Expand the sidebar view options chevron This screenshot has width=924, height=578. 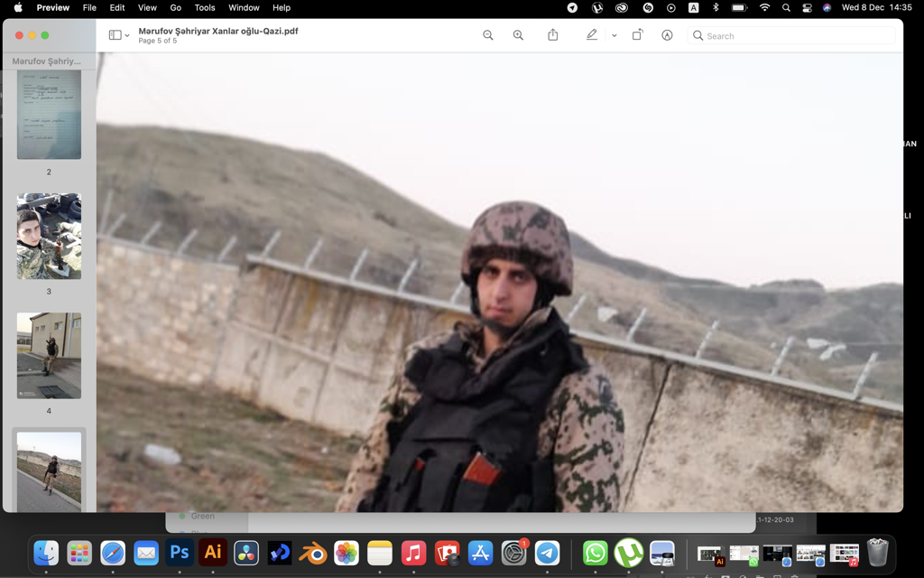click(127, 35)
